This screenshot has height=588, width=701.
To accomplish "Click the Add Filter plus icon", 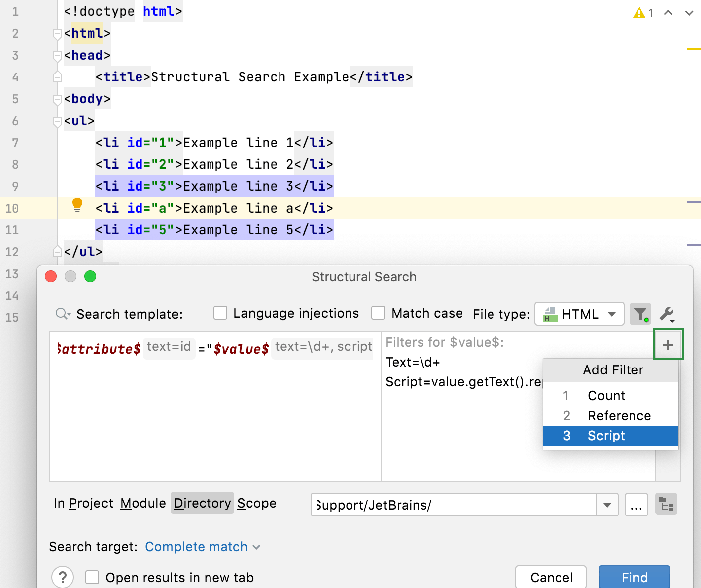I will pyautogui.click(x=668, y=343).
